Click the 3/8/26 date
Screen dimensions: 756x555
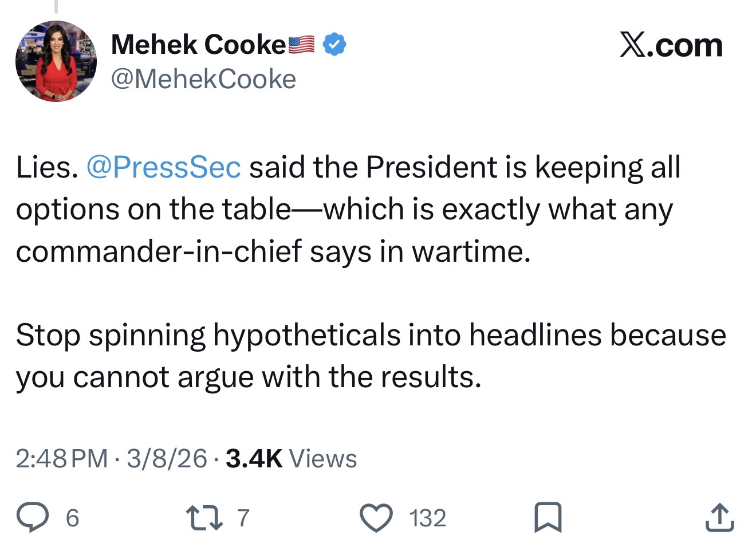tap(167, 458)
